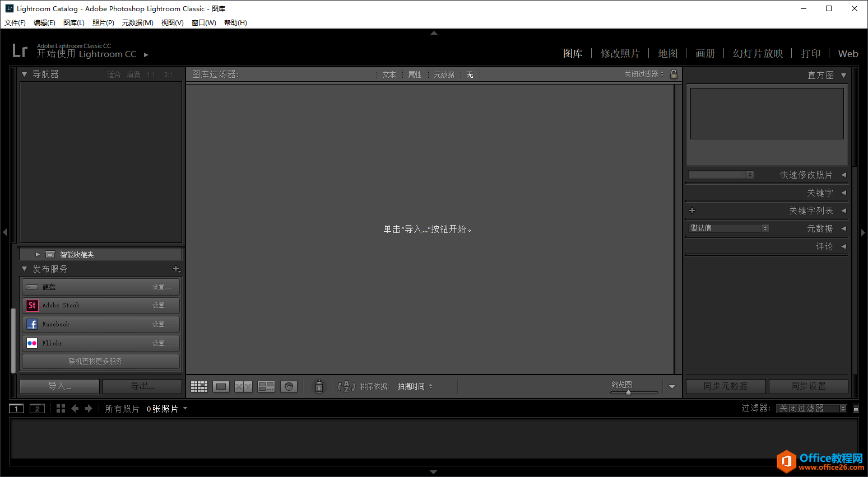Open toolbar content dropdown triangle
This screenshot has height=477, width=868.
coord(672,386)
